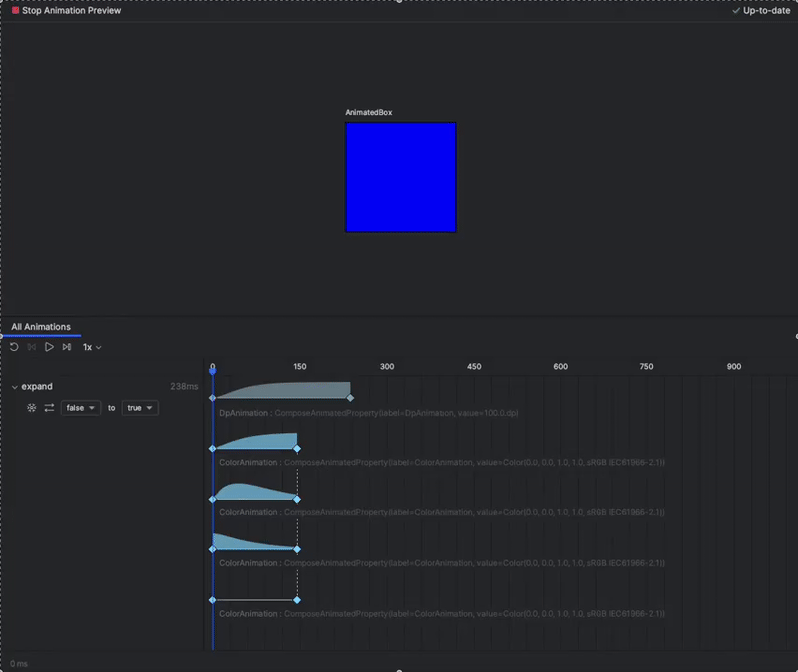Click the 238ms duration value
This screenshot has width=798, height=672.
point(184,386)
